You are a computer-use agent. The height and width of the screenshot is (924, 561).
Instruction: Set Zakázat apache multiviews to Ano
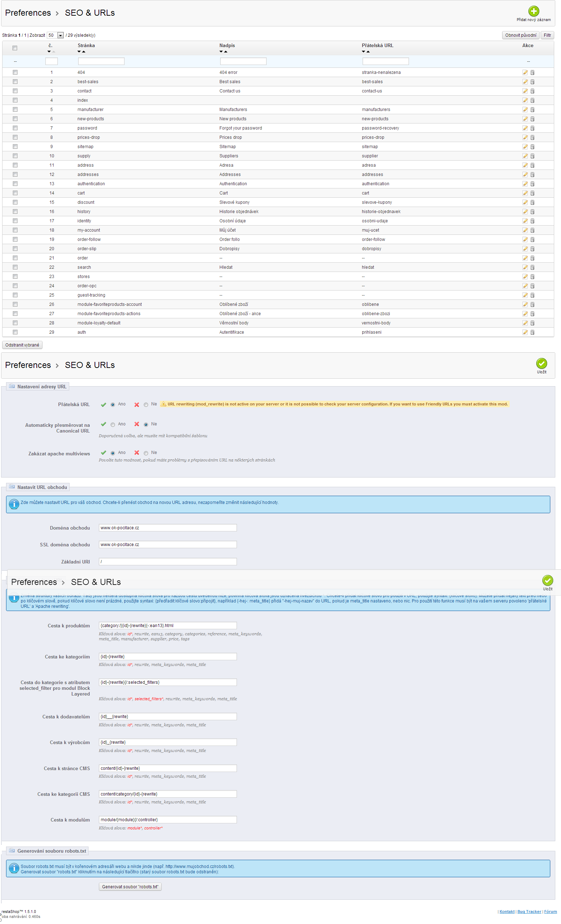[112, 453]
